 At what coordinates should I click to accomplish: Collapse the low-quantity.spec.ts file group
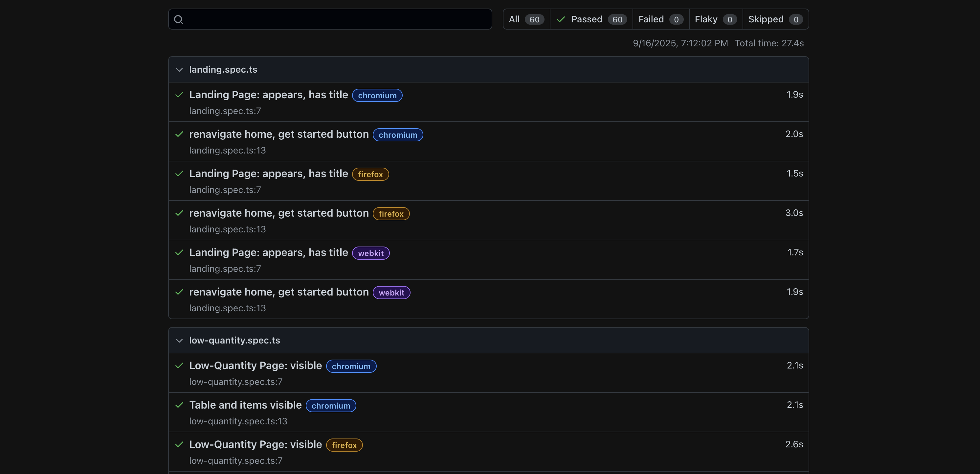[179, 340]
